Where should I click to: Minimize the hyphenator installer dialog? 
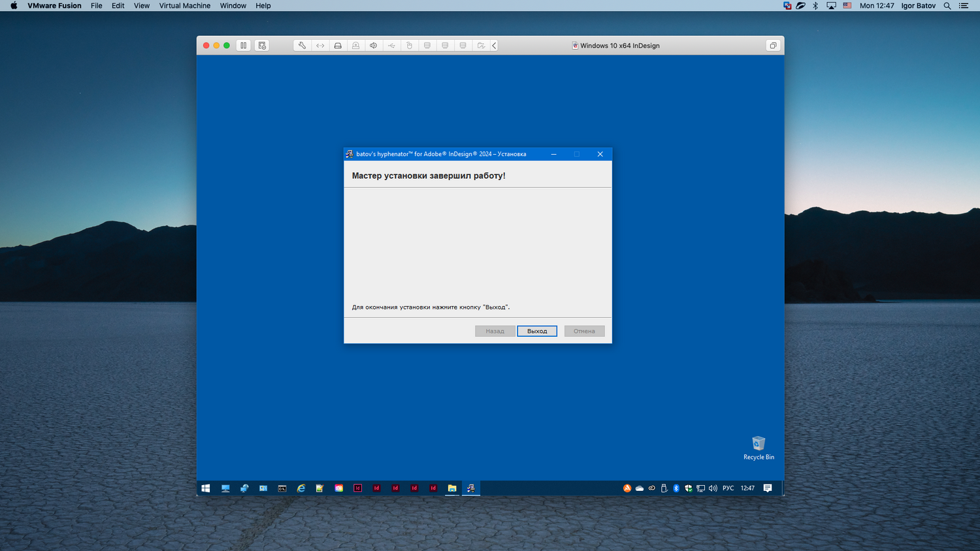pyautogui.click(x=553, y=154)
